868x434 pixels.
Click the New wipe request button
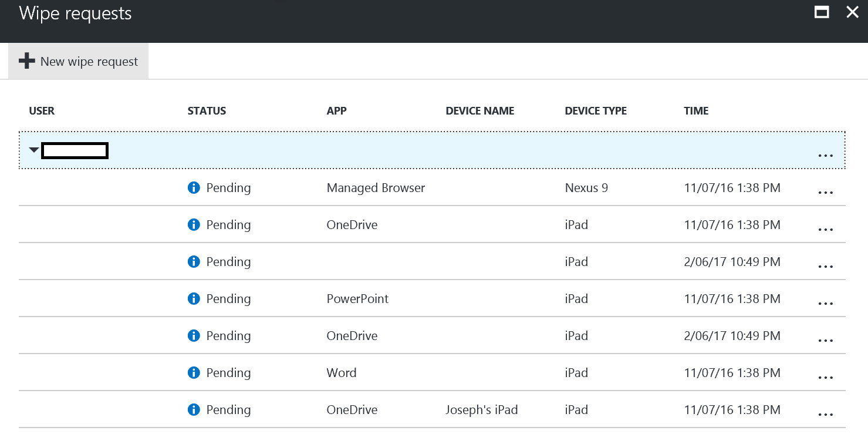(78, 60)
